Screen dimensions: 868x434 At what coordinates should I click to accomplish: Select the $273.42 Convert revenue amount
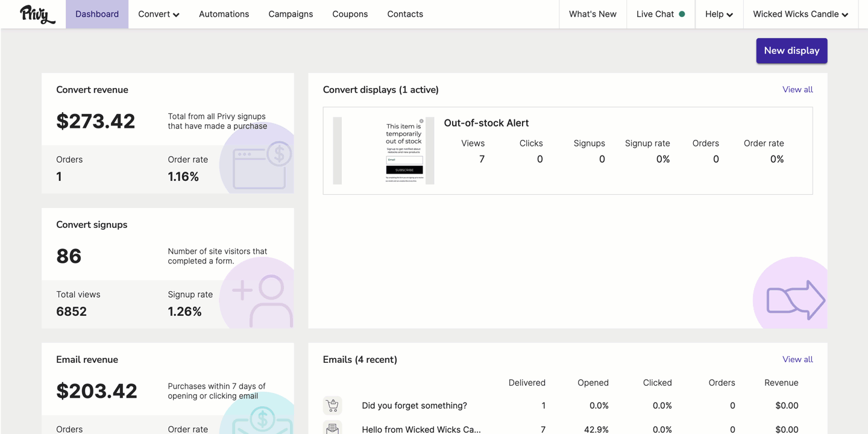(x=95, y=121)
